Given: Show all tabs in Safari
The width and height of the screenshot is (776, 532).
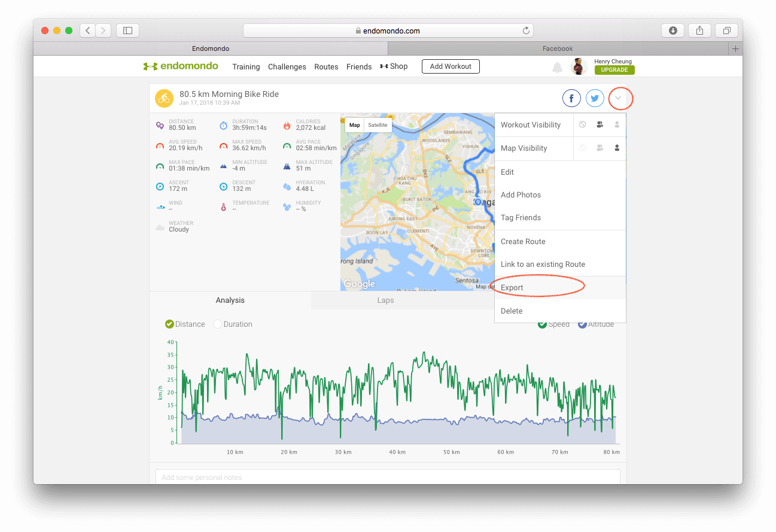Looking at the screenshot, I should pyautogui.click(x=726, y=31).
